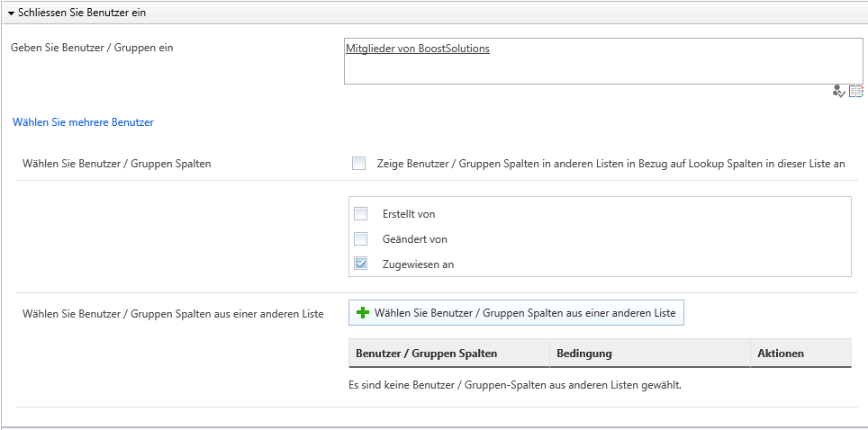
Task: Collapse the Schliessen Sie Benutzer ein section arrow
Action: click(x=11, y=13)
